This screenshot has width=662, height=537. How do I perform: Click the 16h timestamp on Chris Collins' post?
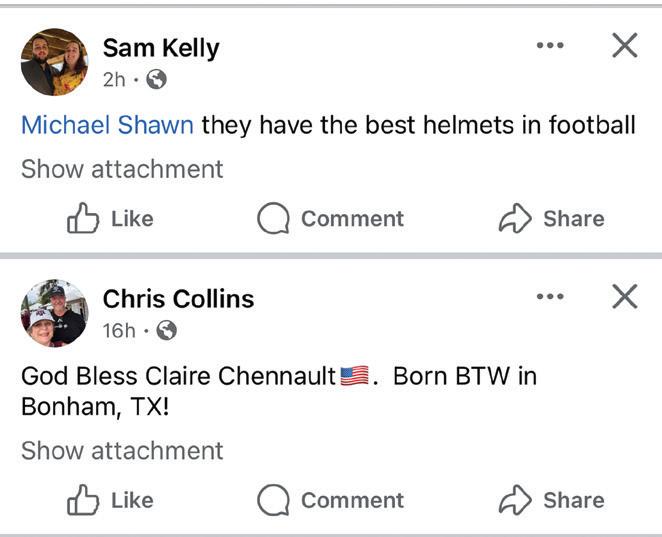120,330
